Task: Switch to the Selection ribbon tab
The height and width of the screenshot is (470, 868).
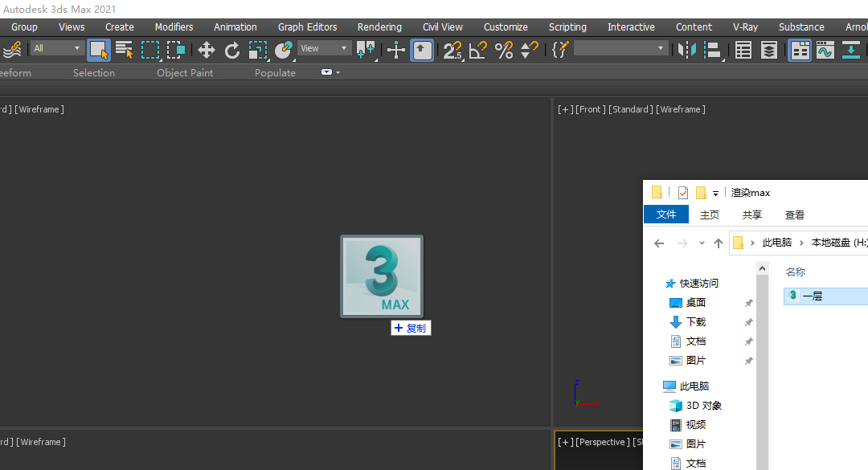Action: [94, 73]
